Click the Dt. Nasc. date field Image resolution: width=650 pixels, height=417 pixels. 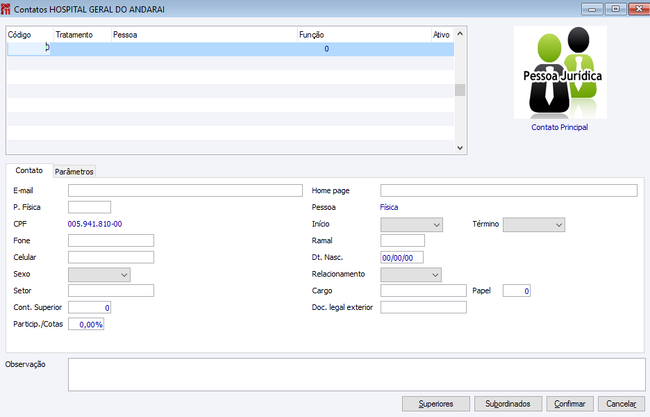tap(402, 257)
